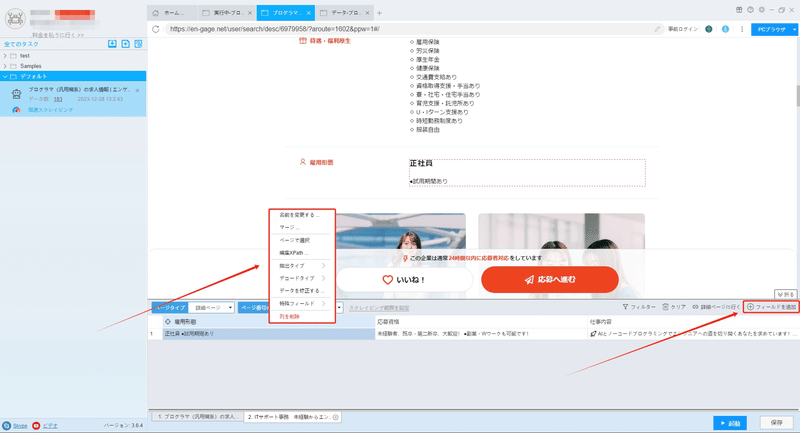Image resolution: width=800 pixels, height=433 pixels.
Task: Click the heart icon on the いいね！ button
Action: click(387, 279)
